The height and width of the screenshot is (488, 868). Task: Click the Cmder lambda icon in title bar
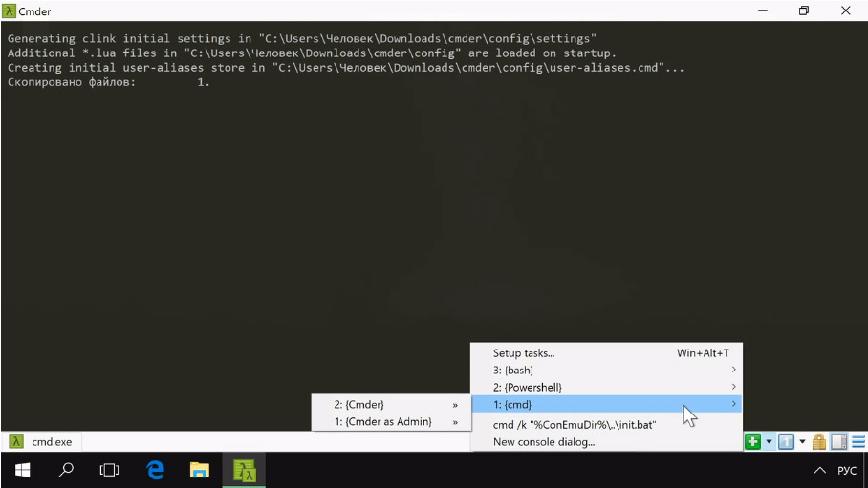point(10,11)
